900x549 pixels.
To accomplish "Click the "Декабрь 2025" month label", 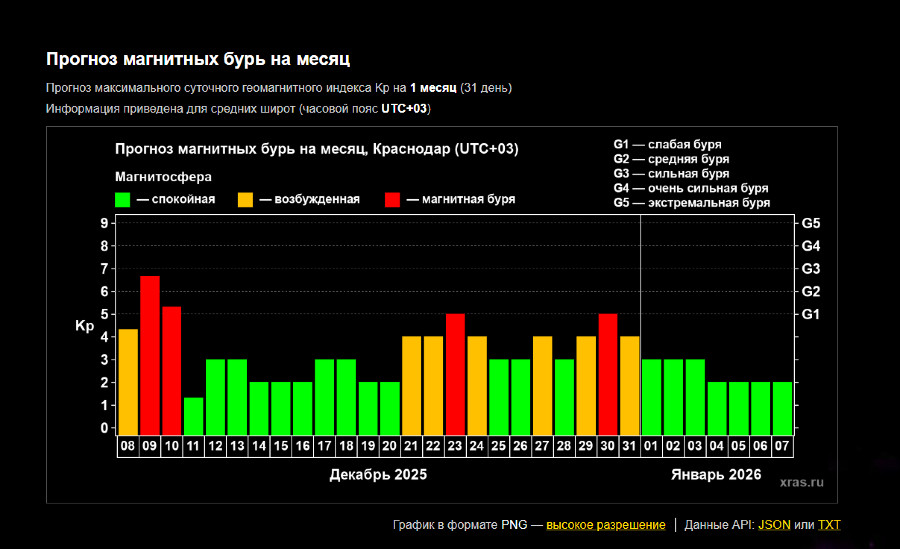I will [378, 475].
